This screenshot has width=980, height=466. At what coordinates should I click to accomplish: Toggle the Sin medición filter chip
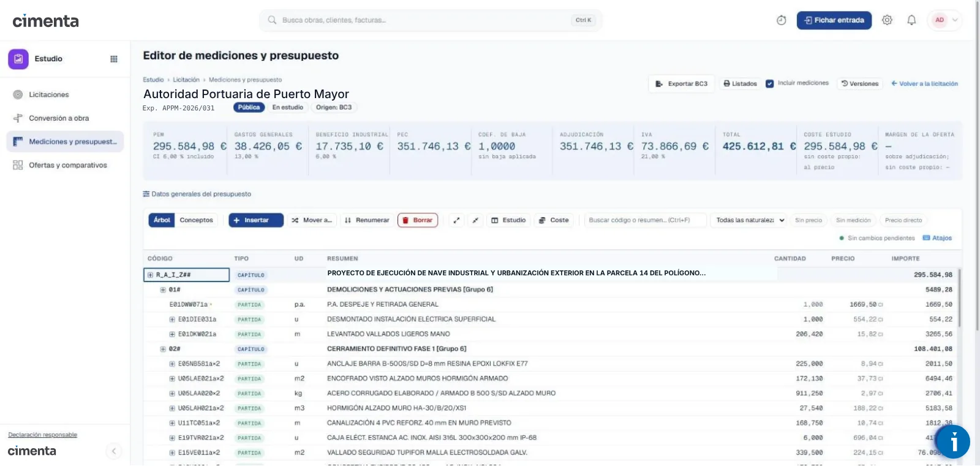pyautogui.click(x=853, y=220)
